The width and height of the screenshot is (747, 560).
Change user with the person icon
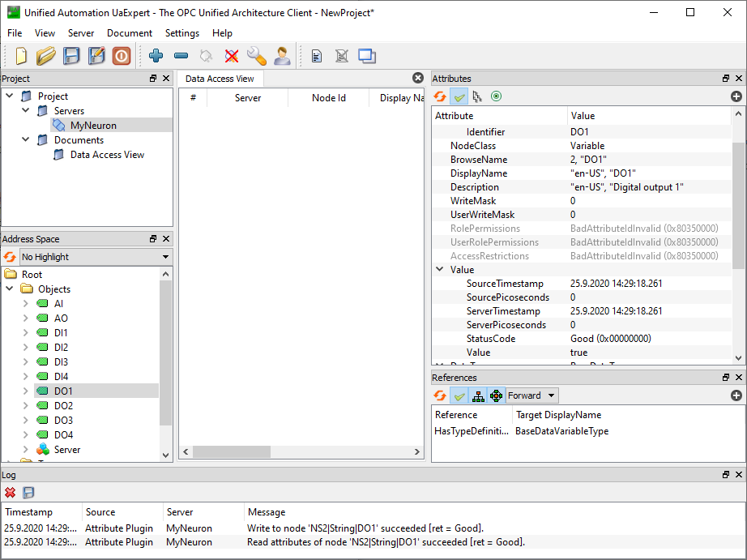pyautogui.click(x=282, y=56)
